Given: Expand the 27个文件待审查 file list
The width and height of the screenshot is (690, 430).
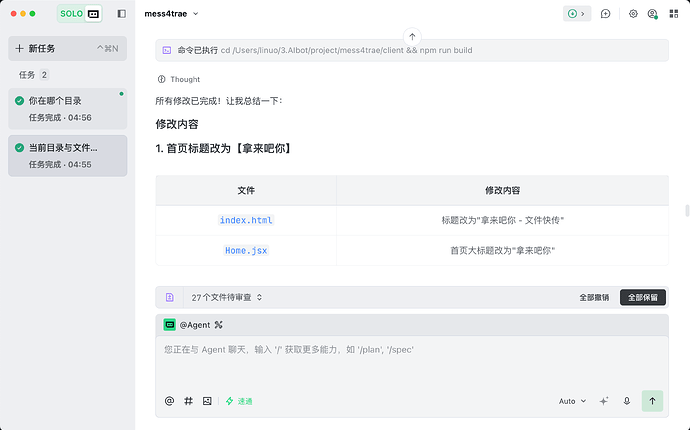Looking at the screenshot, I should (227, 298).
